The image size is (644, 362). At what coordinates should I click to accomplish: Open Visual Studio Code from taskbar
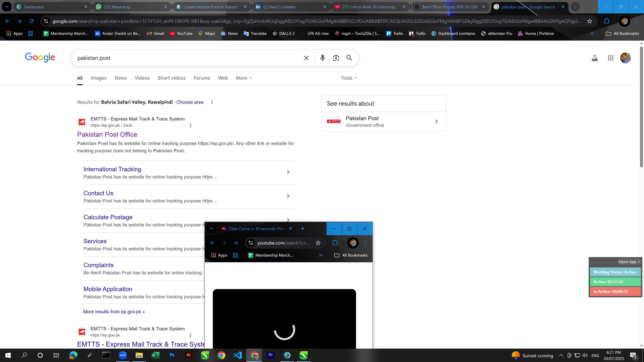tap(238, 355)
